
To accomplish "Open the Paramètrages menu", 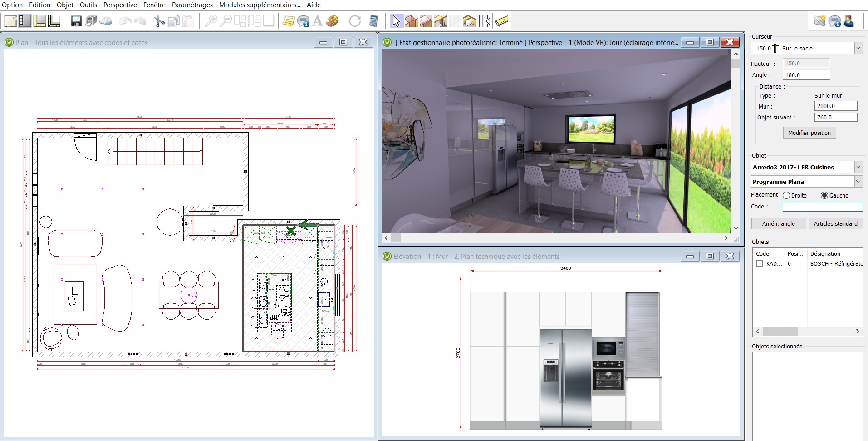I will (x=192, y=5).
